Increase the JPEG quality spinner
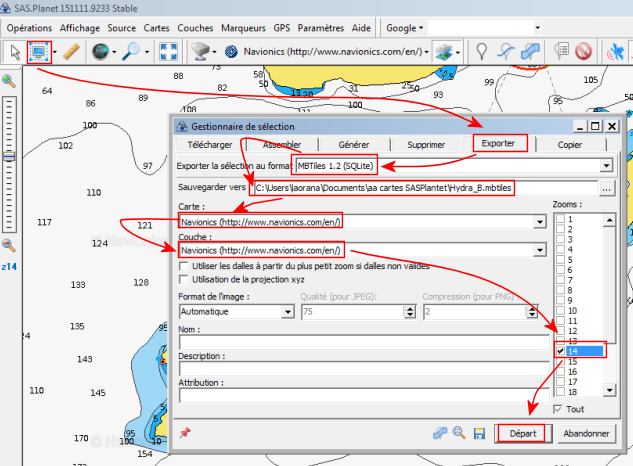 tap(410, 309)
